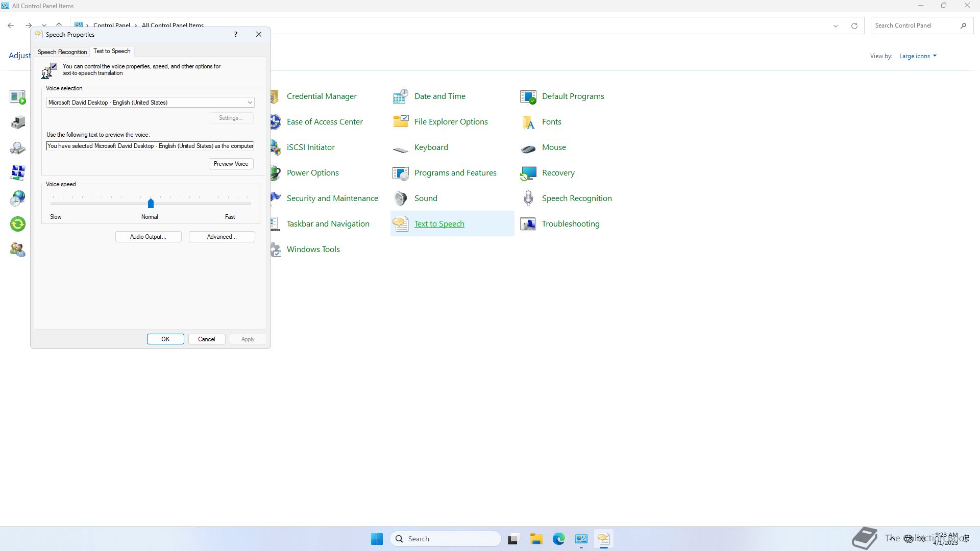This screenshot has height=551, width=980.
Task: Open the Voice selection dropdown
Action: point(150,103)
